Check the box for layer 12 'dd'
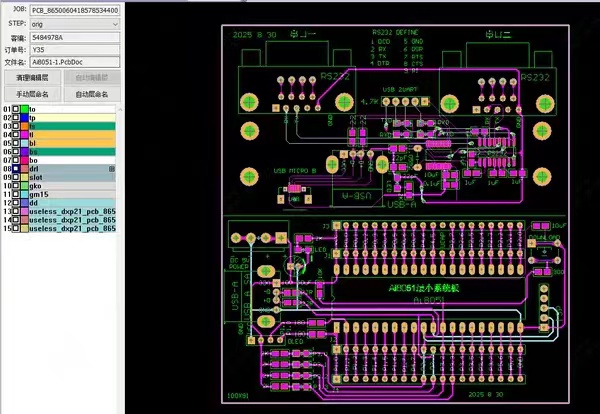 [17, 203]
